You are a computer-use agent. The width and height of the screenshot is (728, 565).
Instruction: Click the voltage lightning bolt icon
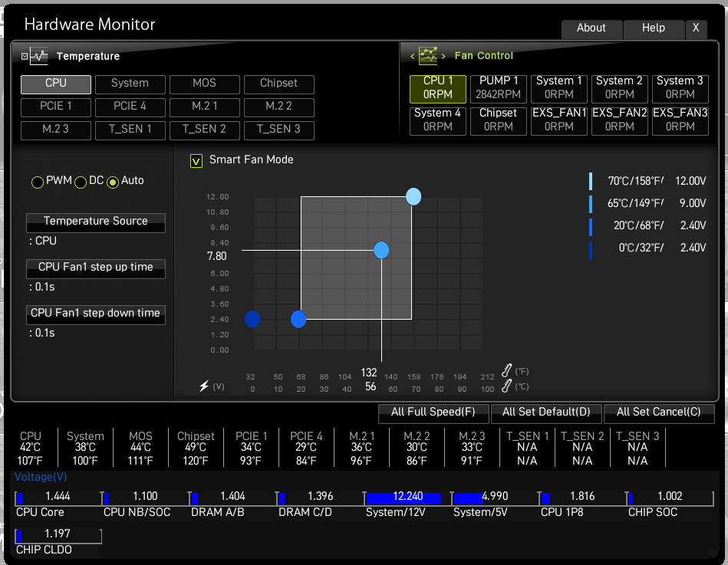(x=204, y=386)
